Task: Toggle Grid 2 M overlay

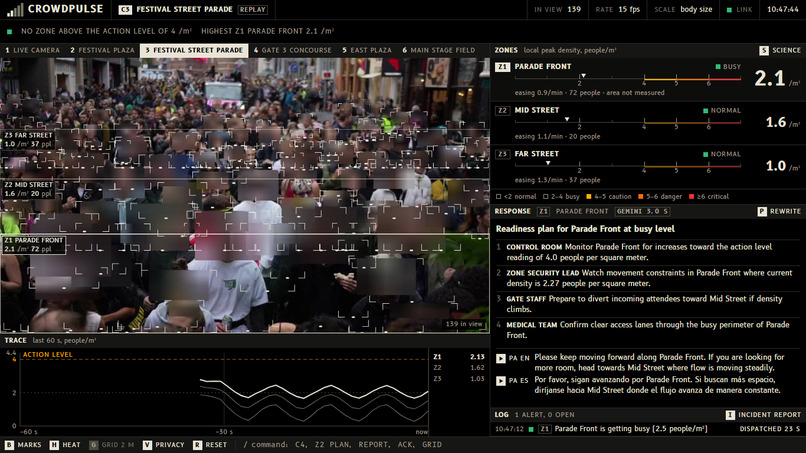Action: (x=111, y=445)
